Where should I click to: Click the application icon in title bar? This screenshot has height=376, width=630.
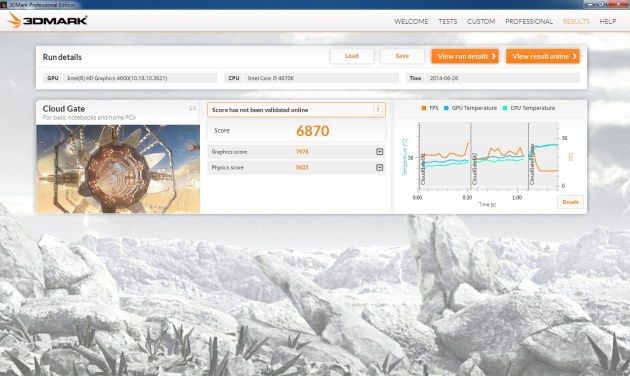(x=4, y=4)
